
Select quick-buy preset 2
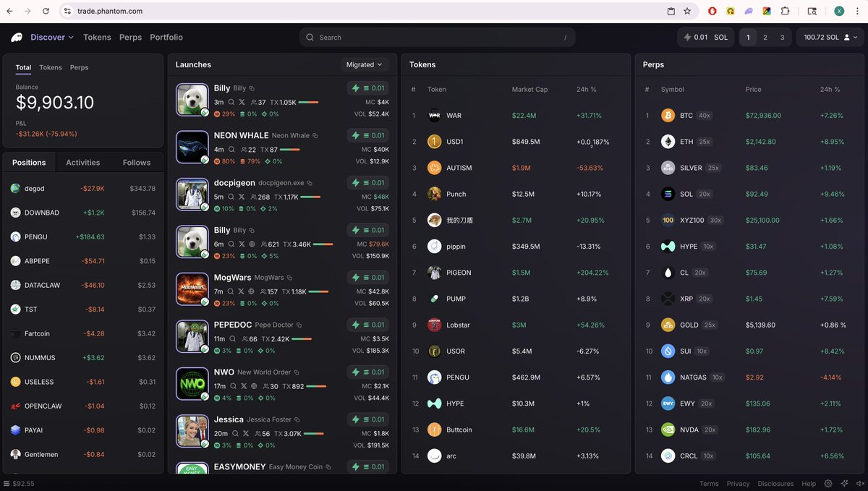click(x=765, y=38)
